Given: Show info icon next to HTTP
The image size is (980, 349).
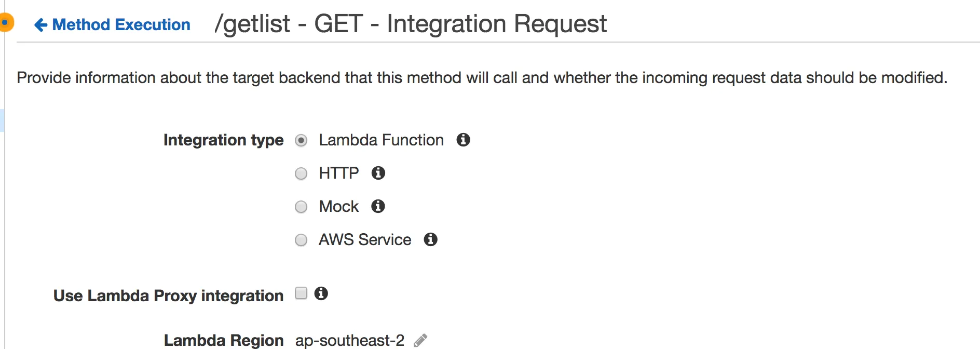Looking at the screenshot, I should coord(378,173).
